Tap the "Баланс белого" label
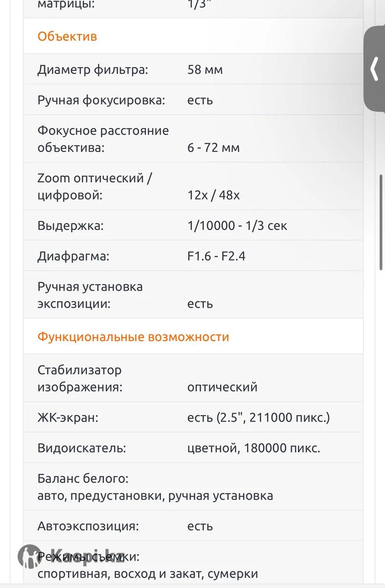 click(83, 478)
